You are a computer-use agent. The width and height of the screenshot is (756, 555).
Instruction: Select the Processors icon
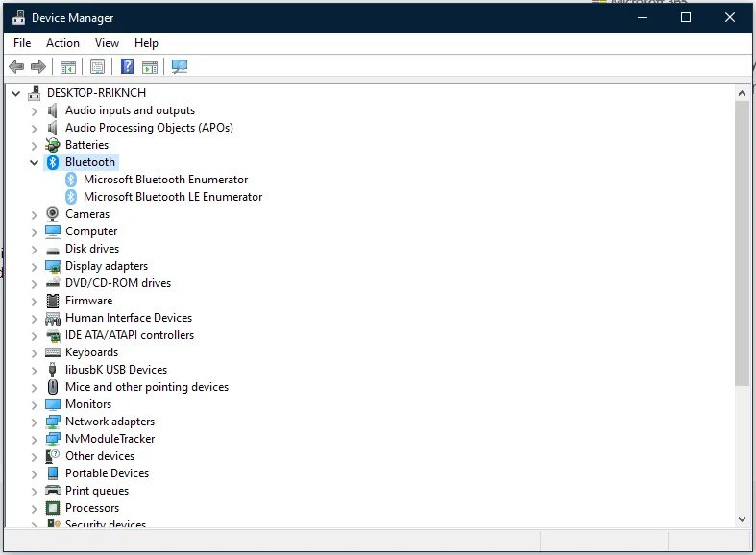pos(53,508)
